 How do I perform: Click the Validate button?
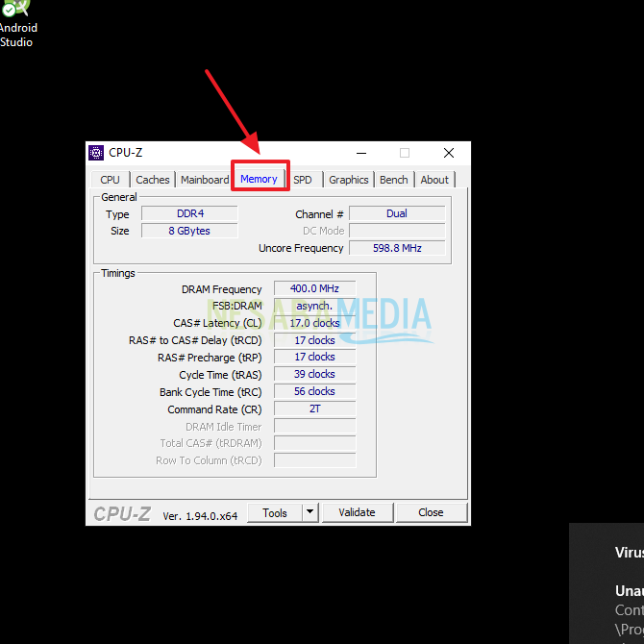pyautogui.click(x=357, y=512)
